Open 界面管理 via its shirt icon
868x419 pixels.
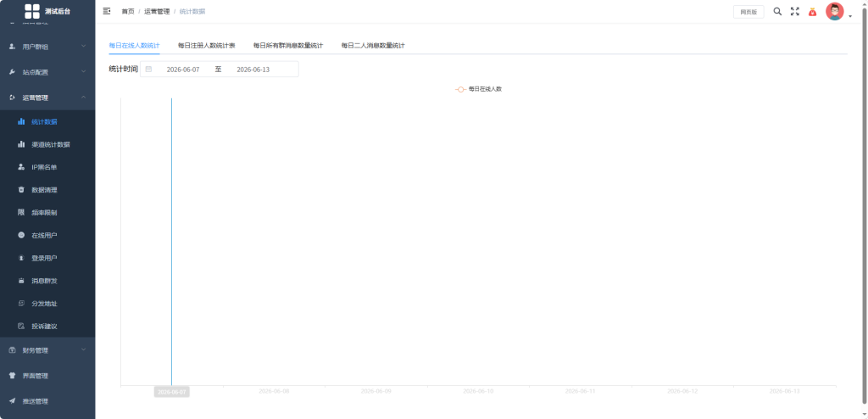tap(12, 376)
